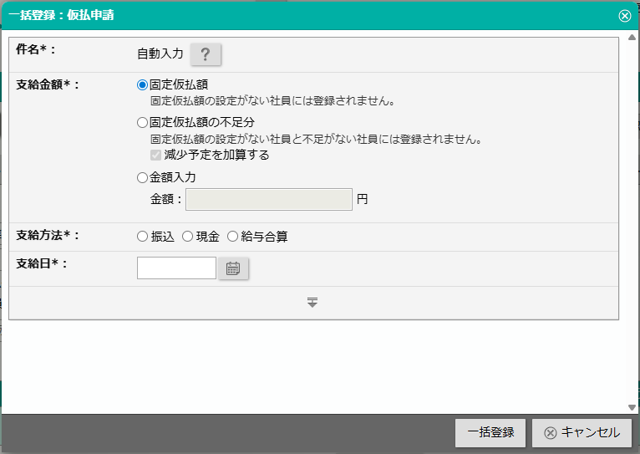The width and height of the screenshot is (640, 454).
Task: Open the calendar date picker
Action: click(x=233, y=268)
